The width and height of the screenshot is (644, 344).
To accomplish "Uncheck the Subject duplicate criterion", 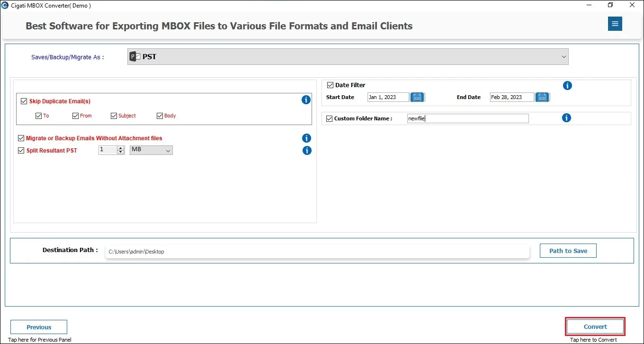I will (x=114, y=116).
